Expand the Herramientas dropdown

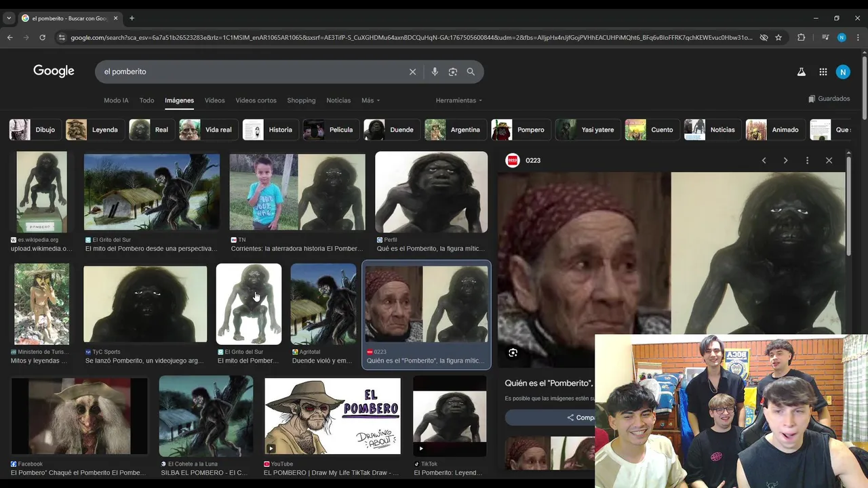pos(459,100)
